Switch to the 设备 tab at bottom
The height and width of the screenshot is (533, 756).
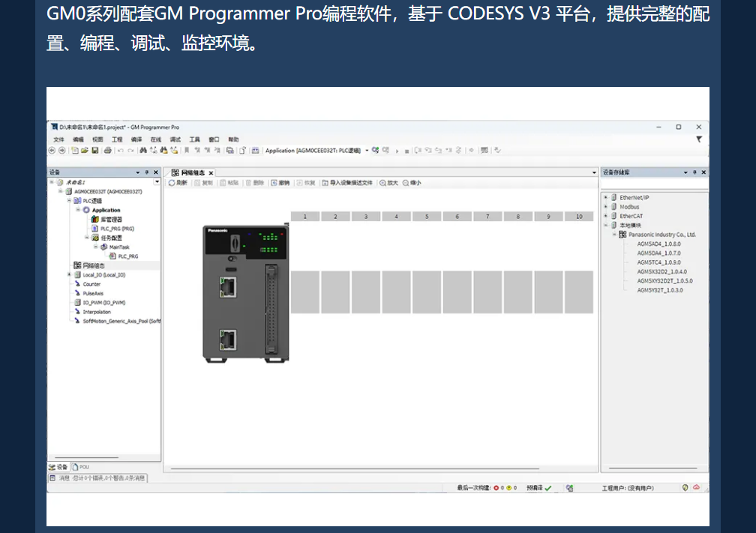click(x=58, y=467)
